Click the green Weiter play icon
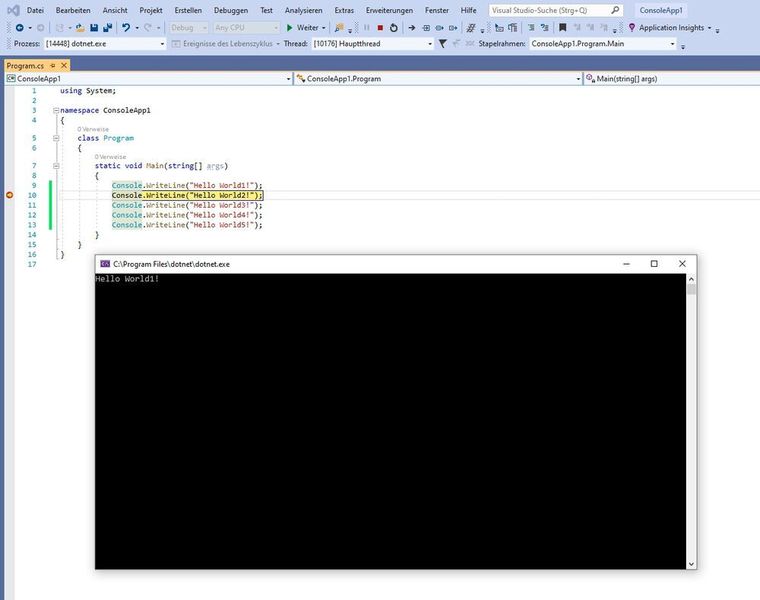The image size is (760, 600). (x=290, y=28)
